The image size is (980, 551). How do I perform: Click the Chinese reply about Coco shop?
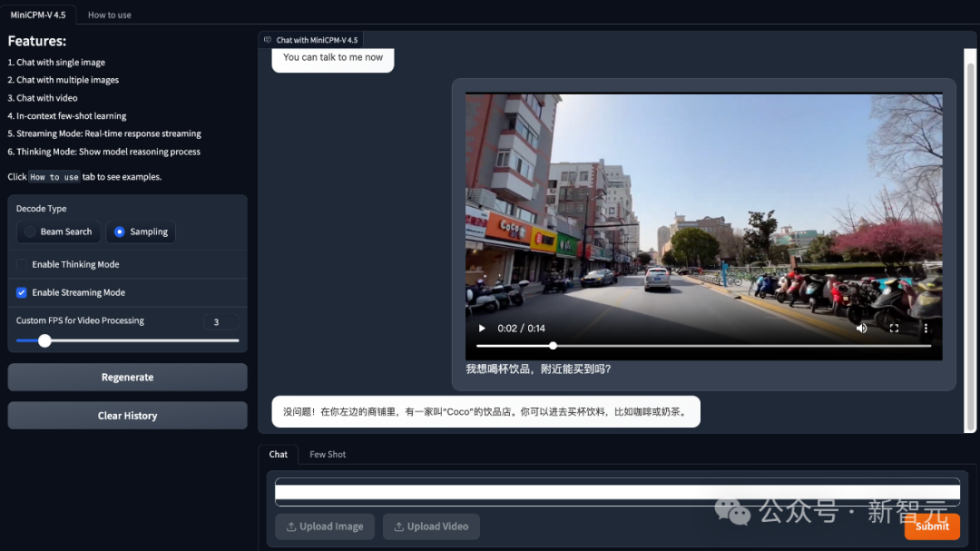click(x=485, y=411)
